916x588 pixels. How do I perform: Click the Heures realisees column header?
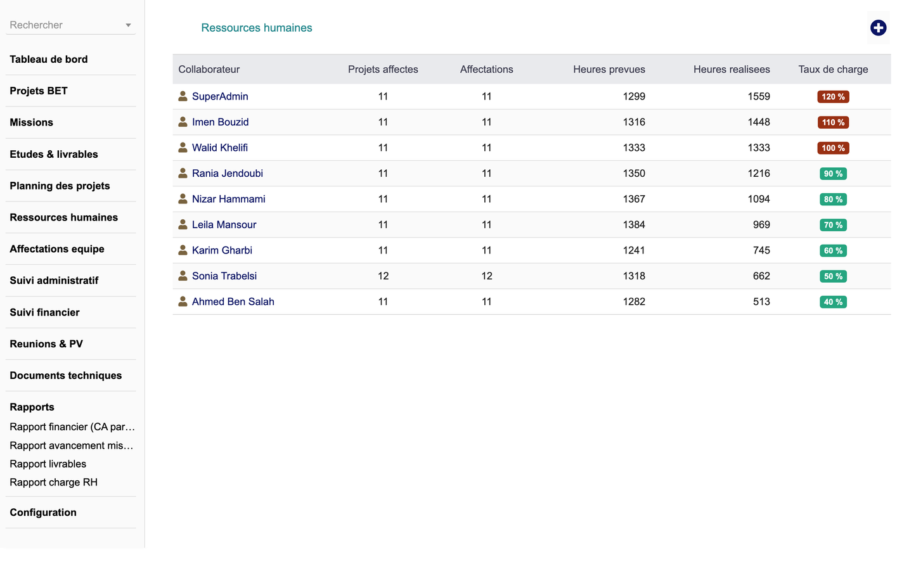tap(732, 69)
